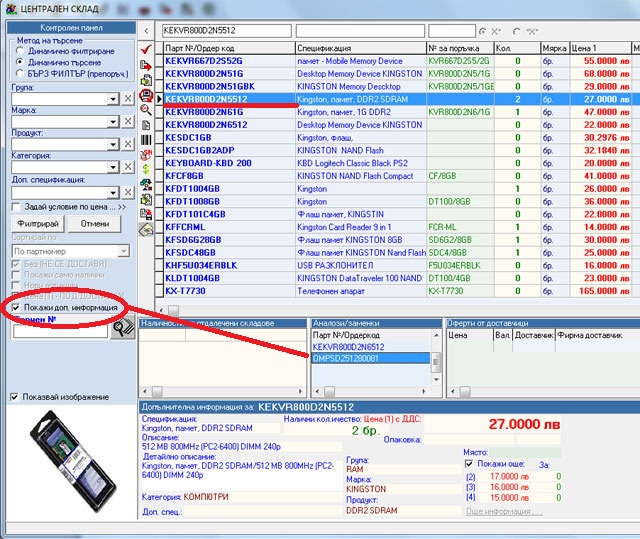Image resolution: width=640 pixels, height=539 pixels.
Task: Clear the Категория field with its X button
Action: tap(128, 167)
